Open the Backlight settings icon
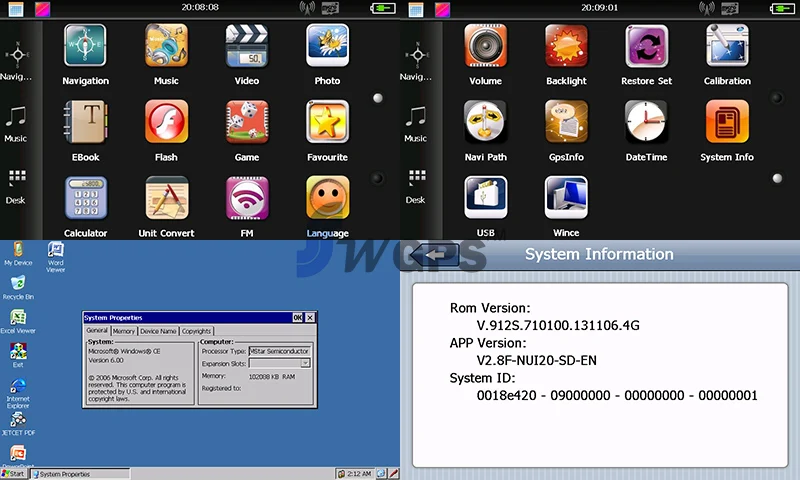800x480 pixels. [566, 46]
